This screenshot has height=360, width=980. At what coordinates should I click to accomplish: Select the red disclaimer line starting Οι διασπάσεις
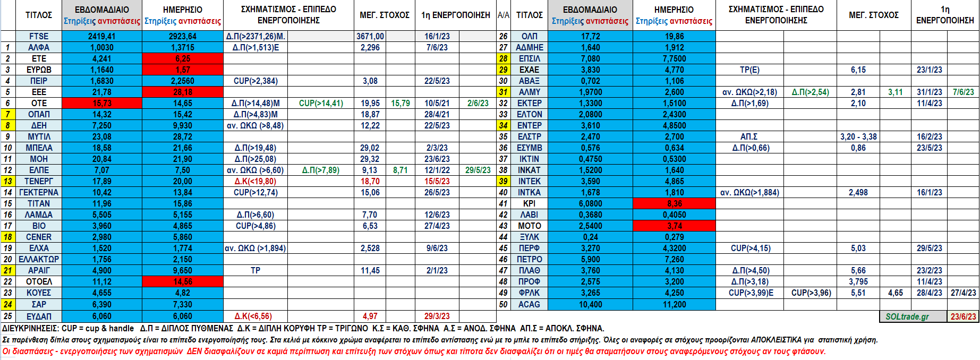[x=414, y=351]
